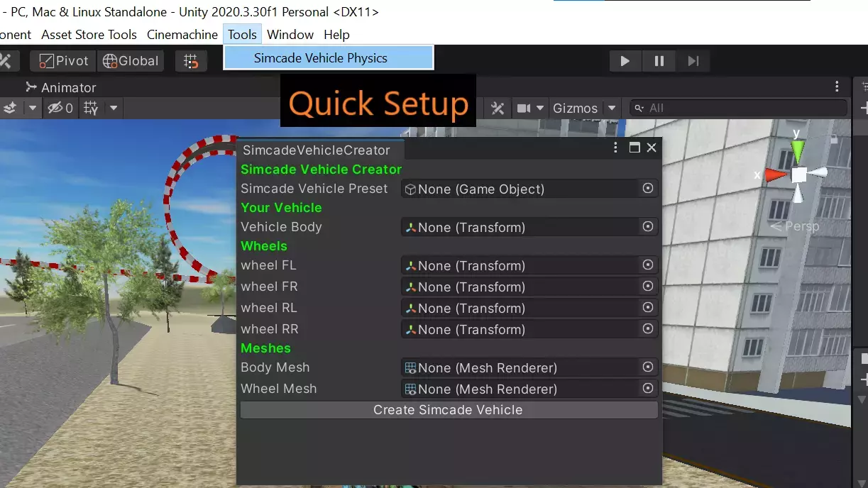Image resolution: width=868 pixels, height=488 pixels.
Task: Open object picker for wheel RR
Action: pos(648,329)
